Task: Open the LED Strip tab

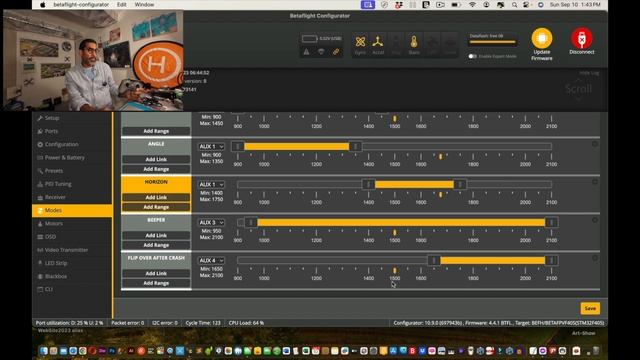Action: [x=72, y=263]
